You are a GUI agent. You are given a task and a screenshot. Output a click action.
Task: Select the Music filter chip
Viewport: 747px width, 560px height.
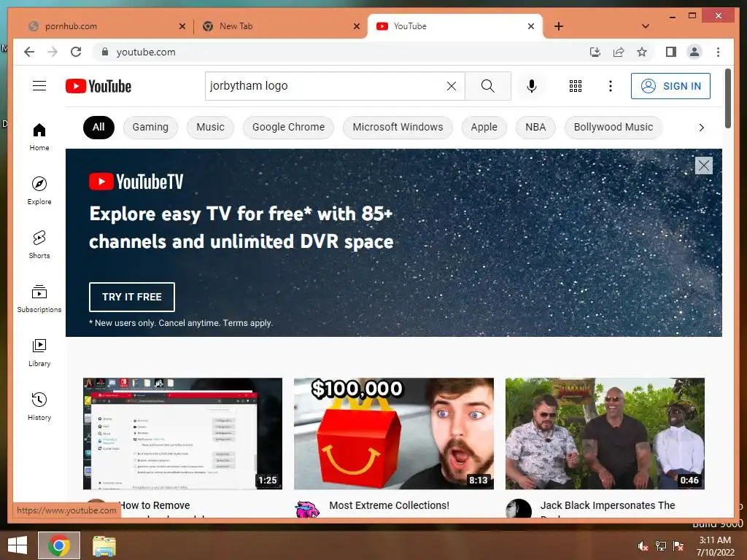click(210, 127)
